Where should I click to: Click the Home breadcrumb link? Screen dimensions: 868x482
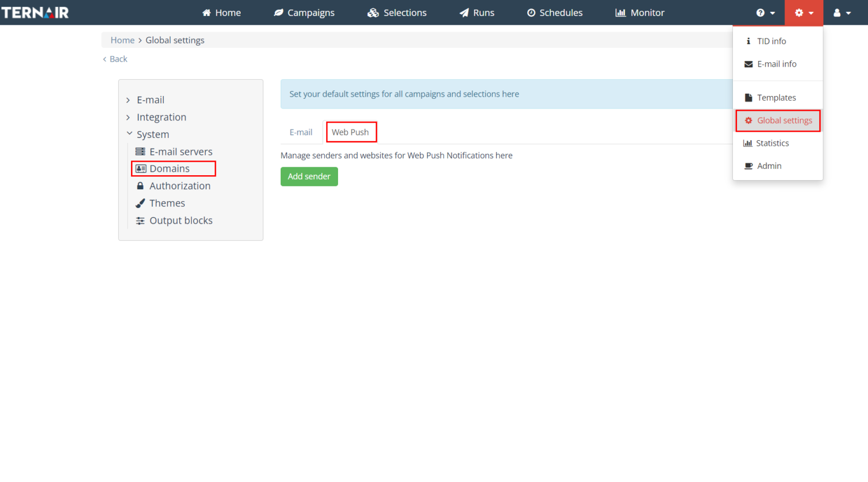pos(123,40)
